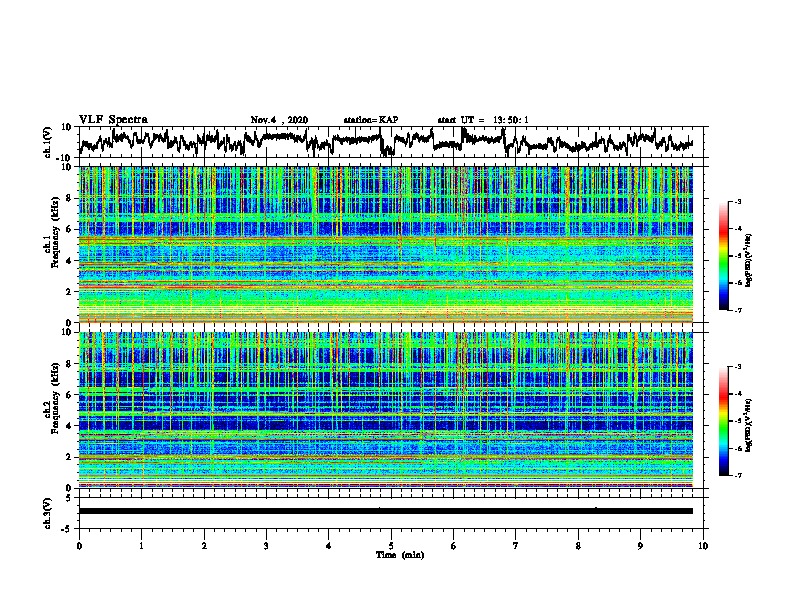The height and width of the screenshot is (612, 792).
Task: Click time axis tick label "8"
Action: click(x=578, y=546)
